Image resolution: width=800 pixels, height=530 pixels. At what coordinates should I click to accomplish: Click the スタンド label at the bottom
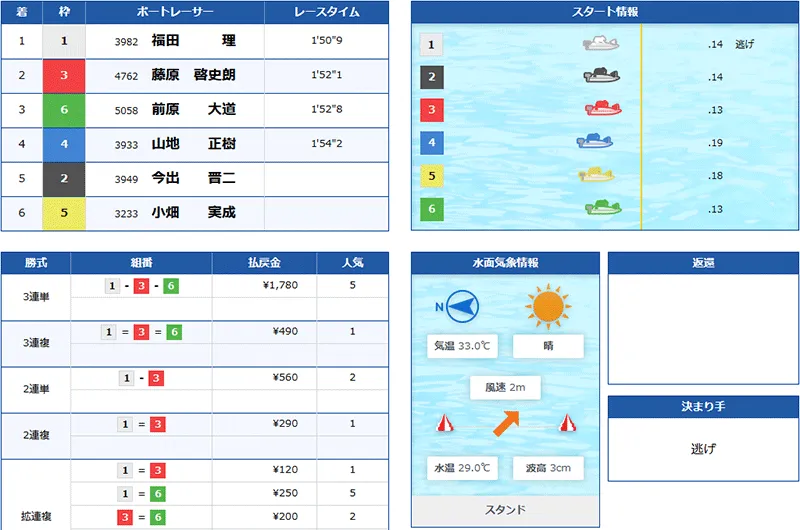pos(505,509)
